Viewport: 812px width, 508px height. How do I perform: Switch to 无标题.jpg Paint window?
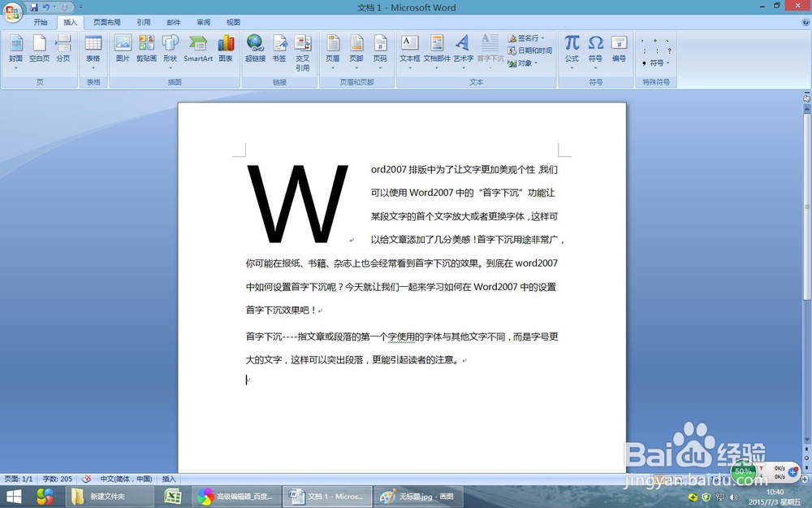coord(418,497)
